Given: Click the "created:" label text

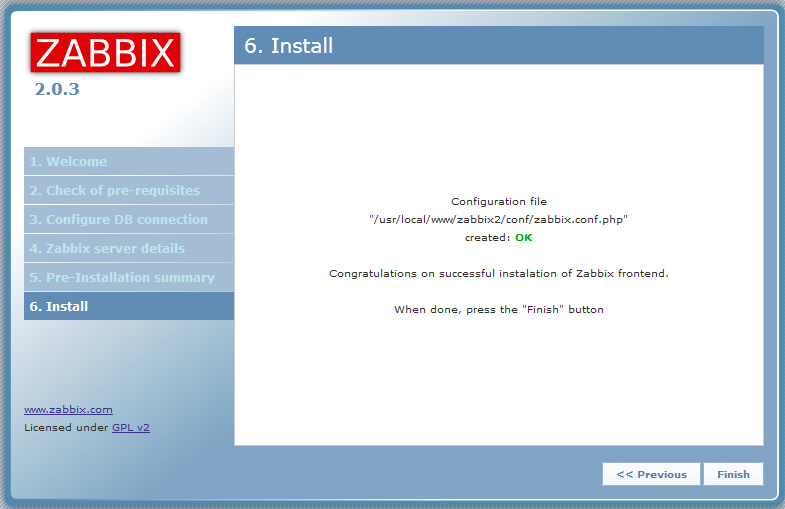Looking at the screenshot, I should pos(487,238).
